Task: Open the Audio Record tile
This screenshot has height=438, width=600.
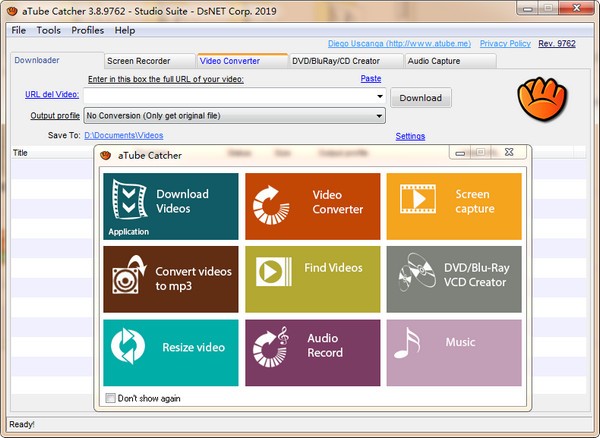Action: [312, 352]
